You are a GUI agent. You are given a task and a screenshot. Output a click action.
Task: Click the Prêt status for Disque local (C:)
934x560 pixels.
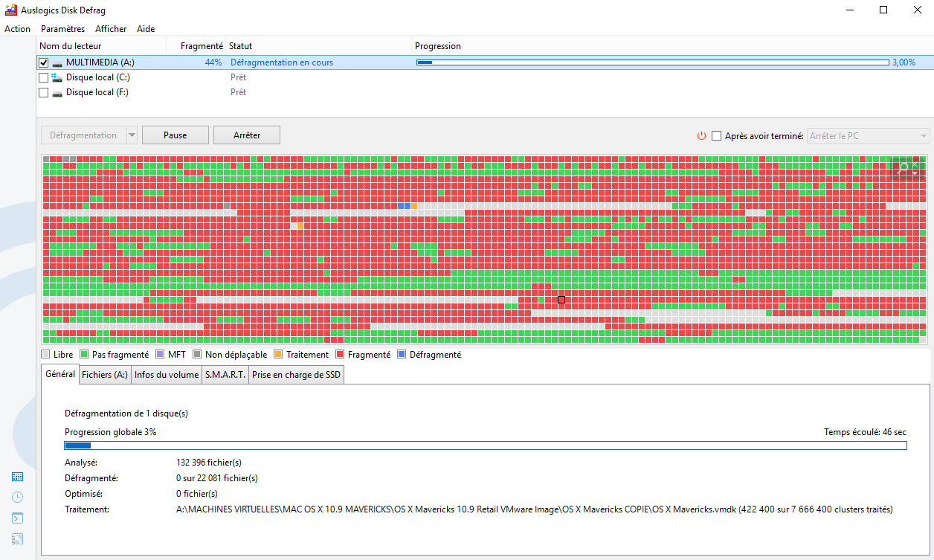coord(239,77)
